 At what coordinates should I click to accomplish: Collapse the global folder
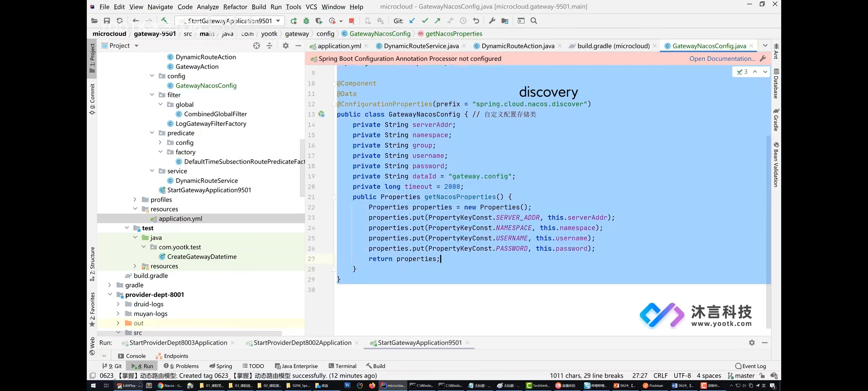(x=160, y=104)
